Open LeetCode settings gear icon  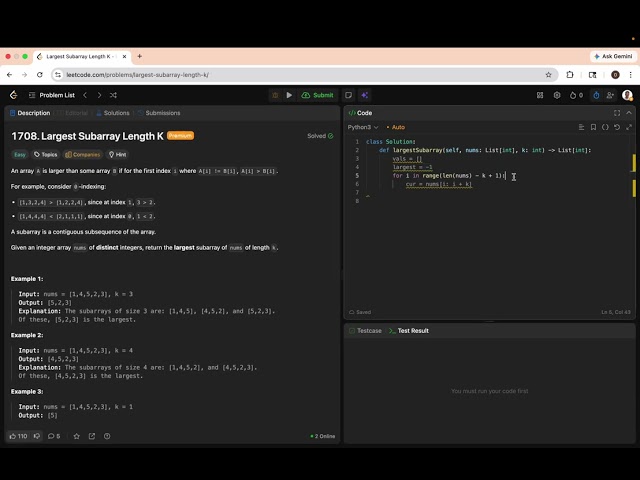tap(557, 95)
